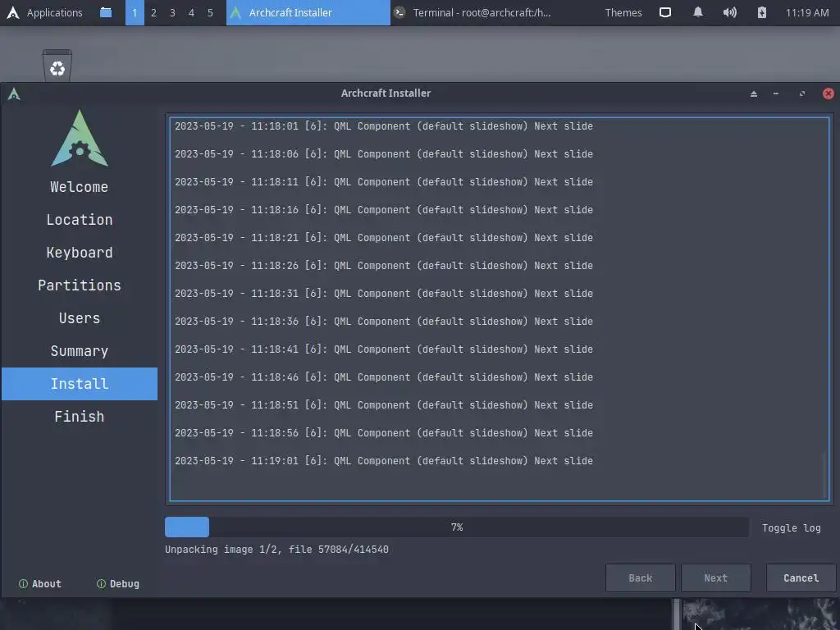Viewport: 840px width, 630px height.
Task: Click the log line timestamped 11:18:31
Action: point(384,293)
